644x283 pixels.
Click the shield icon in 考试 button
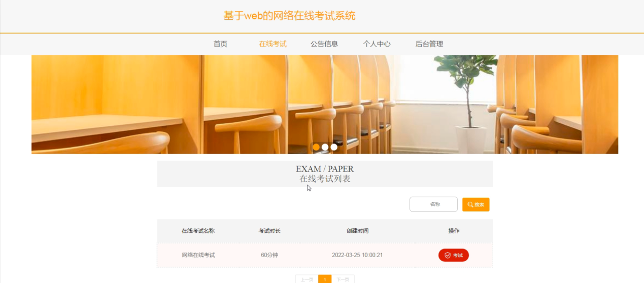pyautogui.click(x=447, y=255)
